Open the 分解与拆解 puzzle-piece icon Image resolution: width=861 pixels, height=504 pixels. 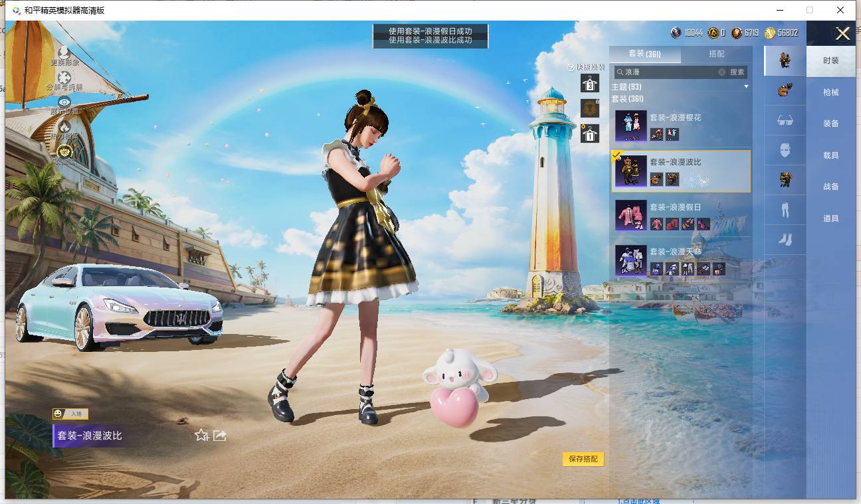(x=64, y=78)
